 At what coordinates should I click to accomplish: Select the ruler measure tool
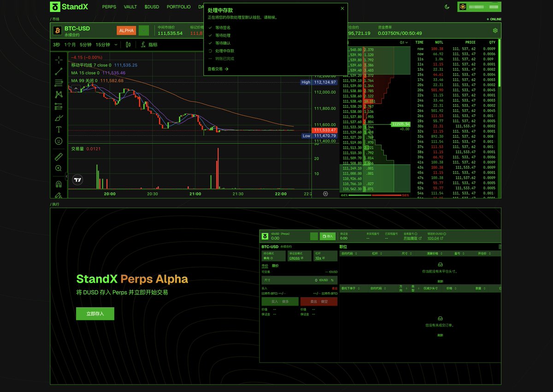pos(59,157)
